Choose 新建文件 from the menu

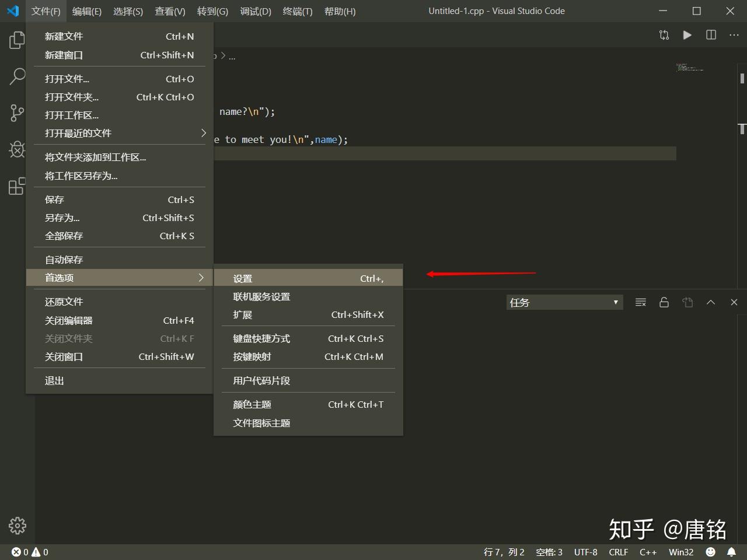(120, 36)
